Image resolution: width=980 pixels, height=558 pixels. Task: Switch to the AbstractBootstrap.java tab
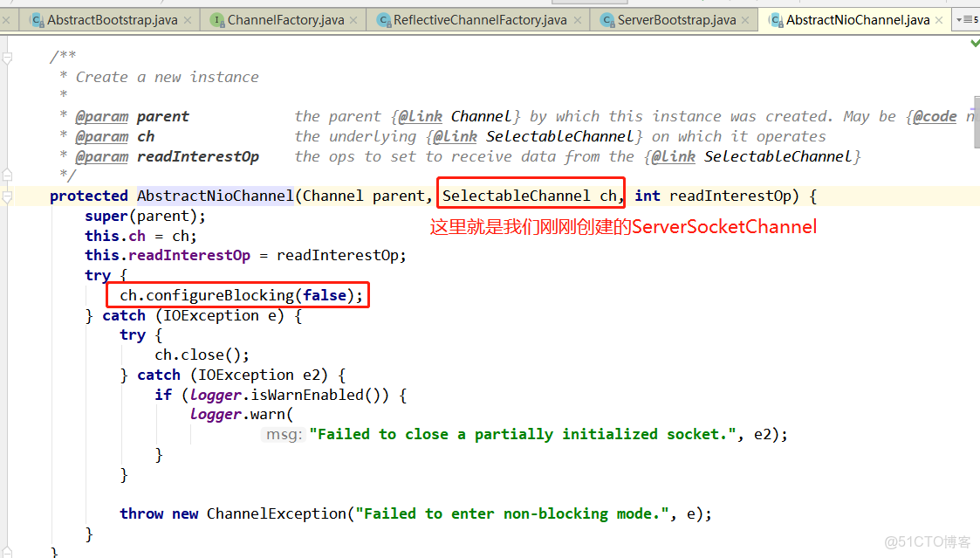(112, 20)
